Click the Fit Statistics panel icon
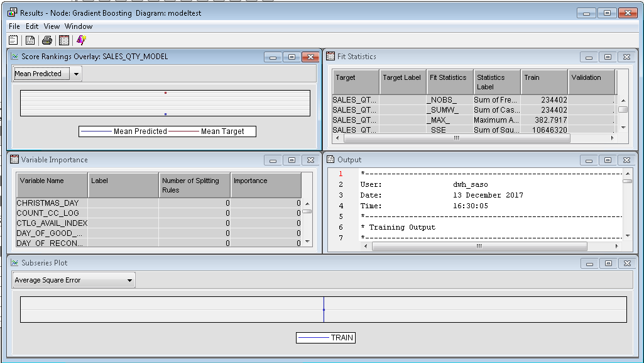 pos(329,56)
